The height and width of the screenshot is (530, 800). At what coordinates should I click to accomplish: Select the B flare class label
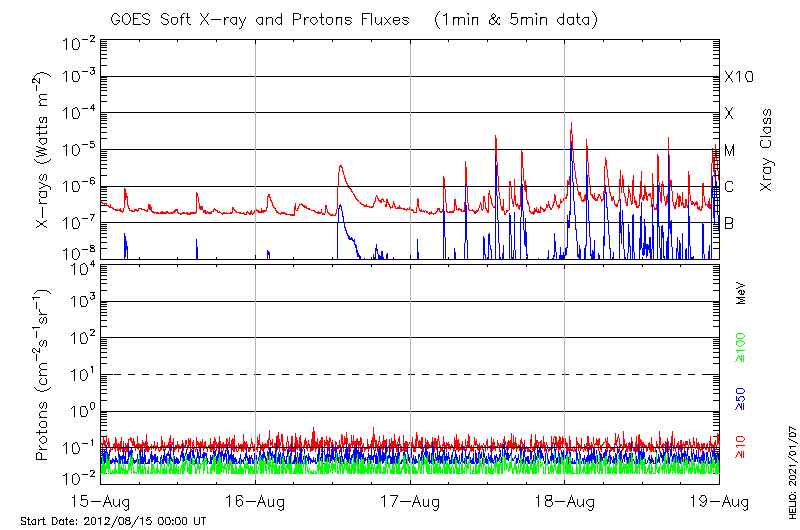pos(729,224)
